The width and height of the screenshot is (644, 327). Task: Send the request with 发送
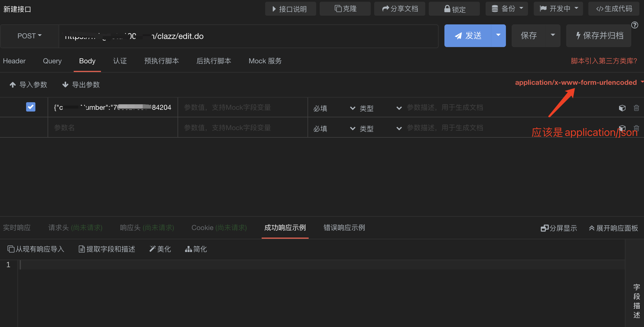(468, 36)
